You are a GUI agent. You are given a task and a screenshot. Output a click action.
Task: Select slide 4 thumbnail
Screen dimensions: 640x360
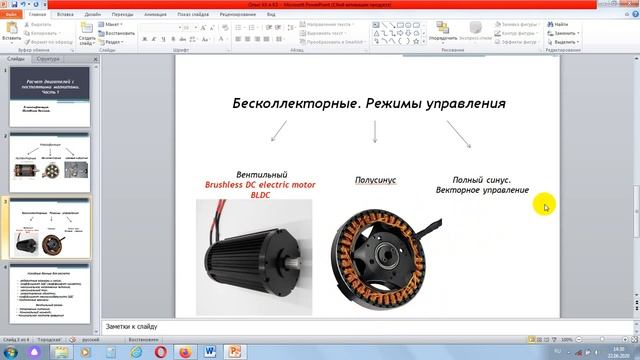(x=50, y=293)
